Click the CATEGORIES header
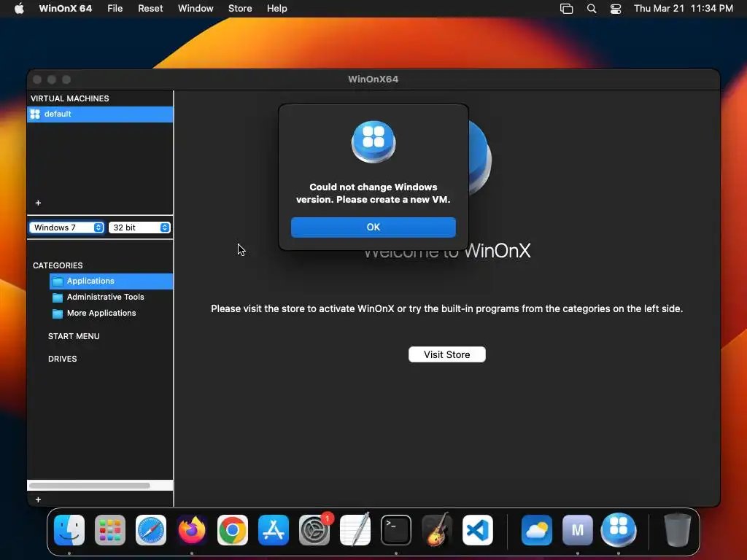This screenshot has width=747, height=560. (58, 265)
